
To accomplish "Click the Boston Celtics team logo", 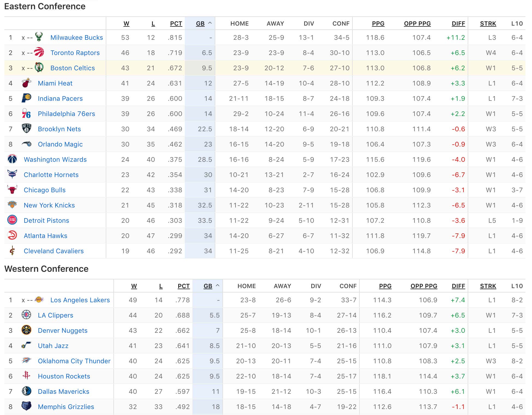I will [x=39, y=68].
